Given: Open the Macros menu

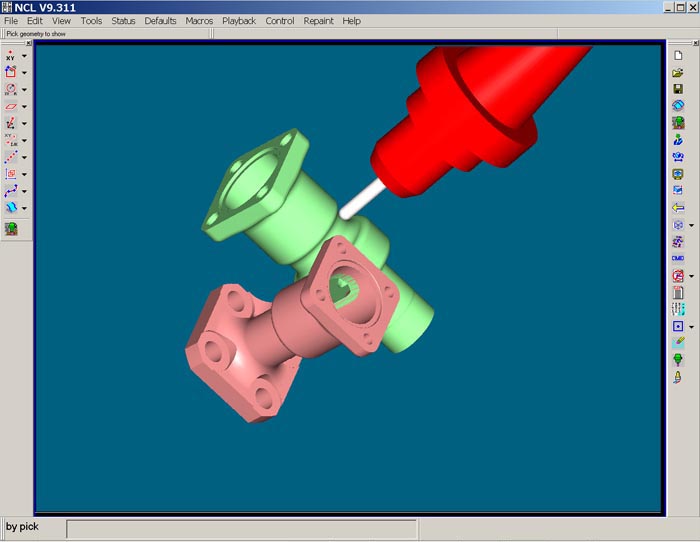Looking at the screenshot, I should click(x=199, y=21).
